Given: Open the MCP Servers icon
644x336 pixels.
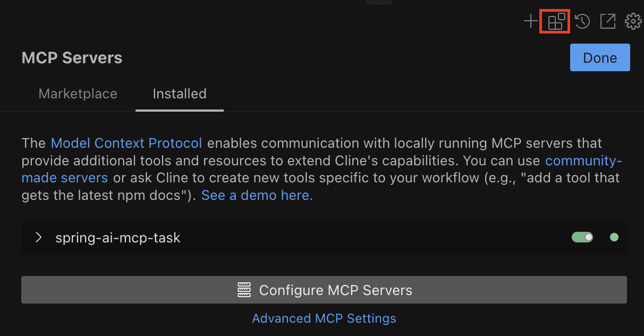Looking at the screenshot, I should point(555,21).
